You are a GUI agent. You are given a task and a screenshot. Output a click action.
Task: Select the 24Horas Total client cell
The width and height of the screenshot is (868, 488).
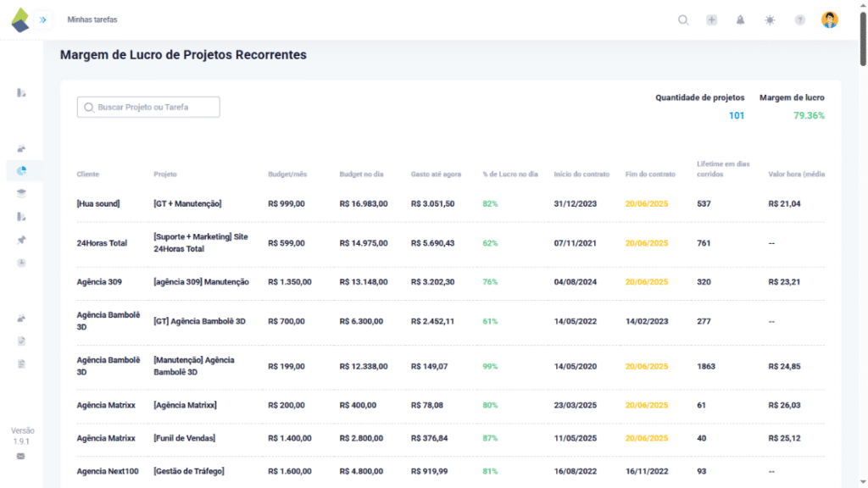102,243
